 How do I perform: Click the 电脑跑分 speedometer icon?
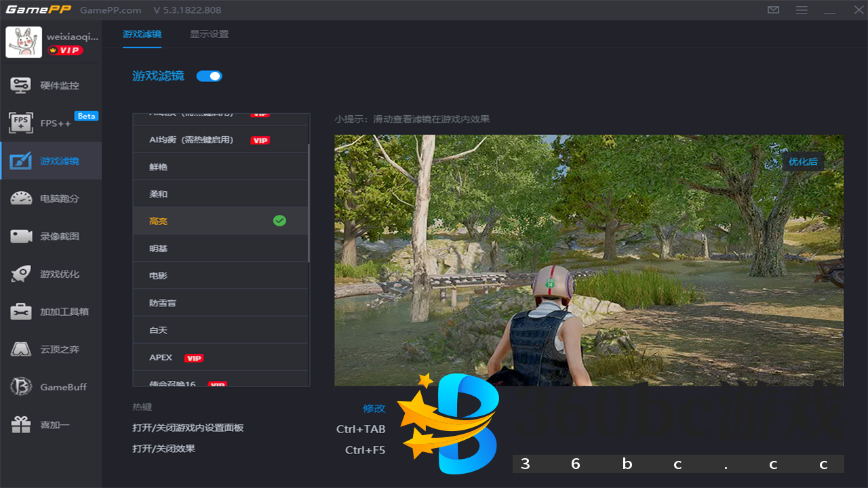pyautogui.click(x=21, y=199)
